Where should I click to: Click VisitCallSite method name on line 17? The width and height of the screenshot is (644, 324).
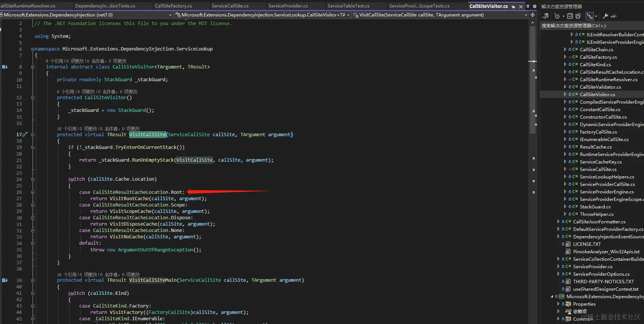[148, 135]
